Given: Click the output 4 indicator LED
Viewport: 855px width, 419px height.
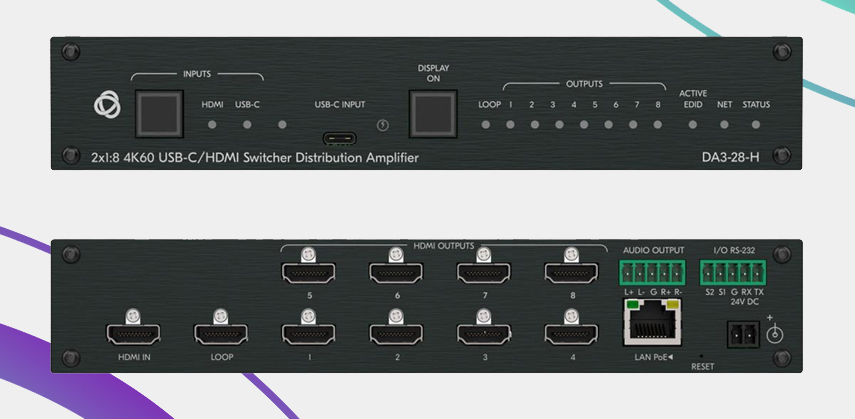Looking at the screenshot, I should 584,124.
